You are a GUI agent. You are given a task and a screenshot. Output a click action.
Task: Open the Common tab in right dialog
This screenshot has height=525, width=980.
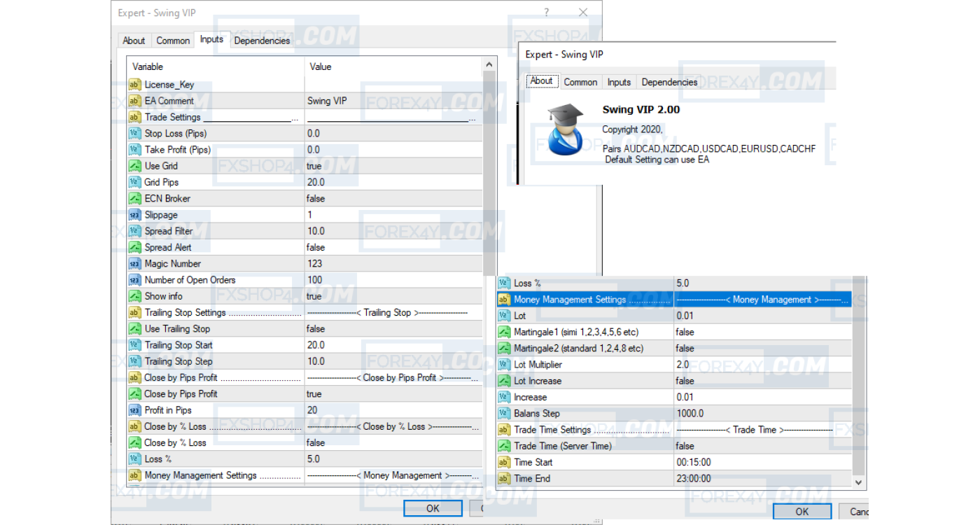point(580,82)
